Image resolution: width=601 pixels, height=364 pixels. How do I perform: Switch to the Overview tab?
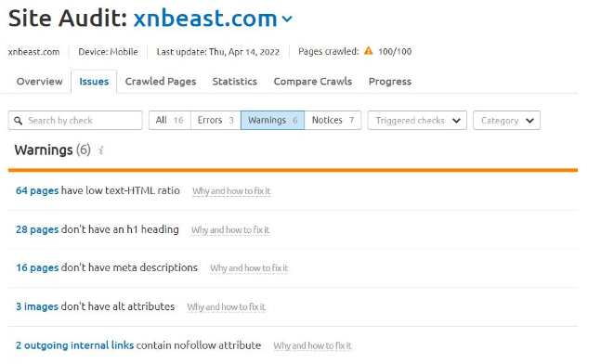pyautogui.click(x=40, y=81)
